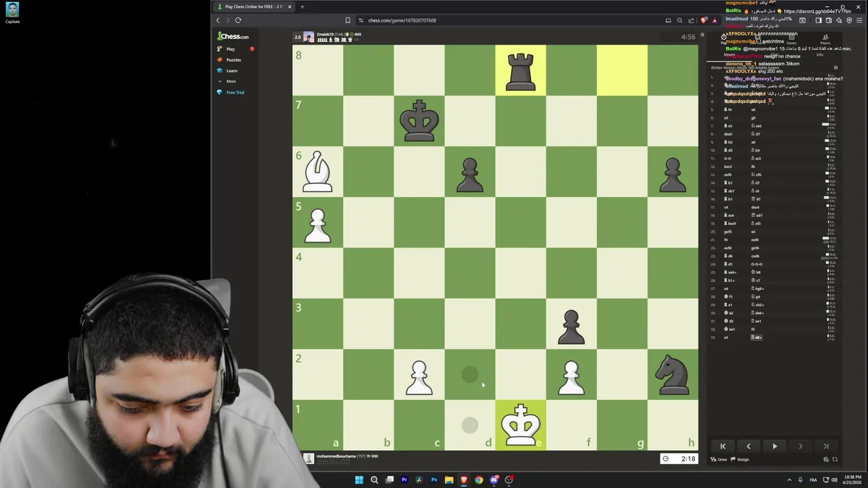Go back one move

coord(749,446)
